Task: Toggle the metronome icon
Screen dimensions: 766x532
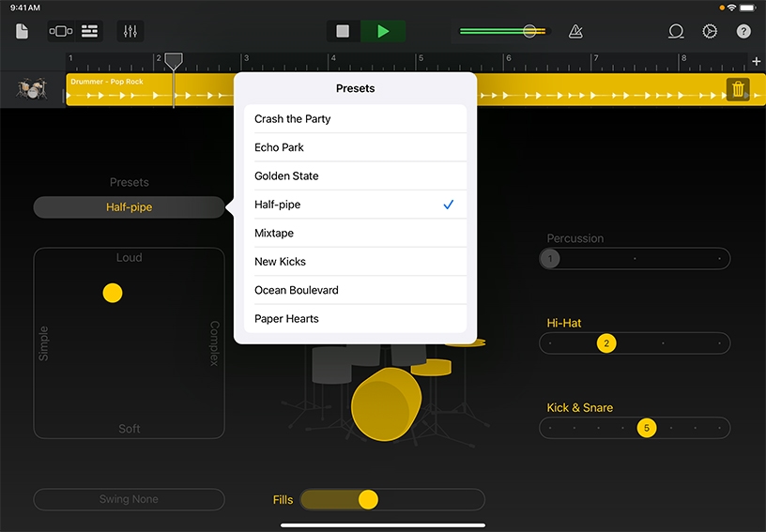Action: coord(575,32)
